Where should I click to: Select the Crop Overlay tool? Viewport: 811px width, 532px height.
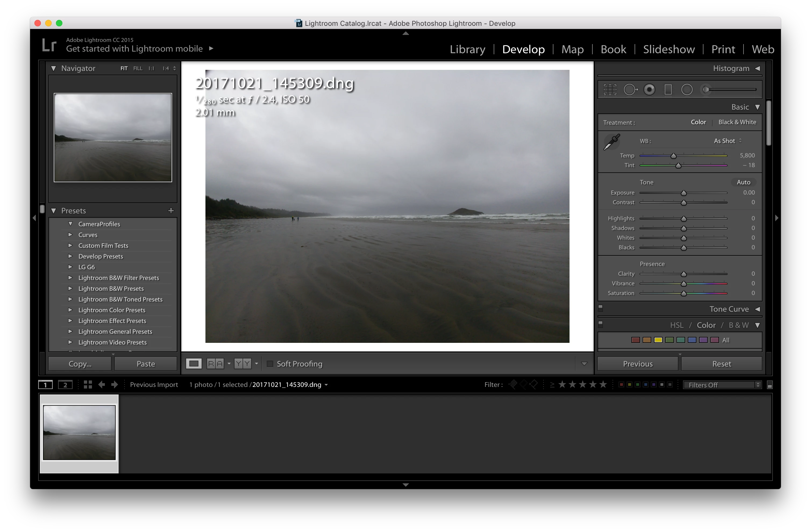[610, 89]
